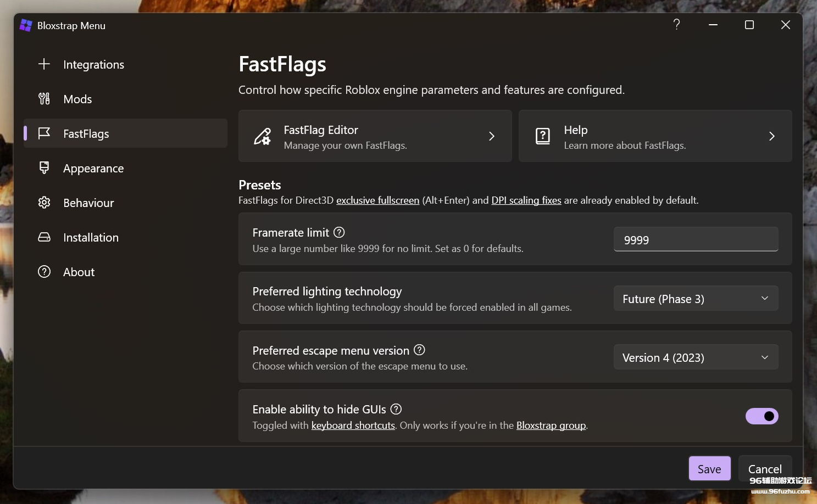
Task: Click help icon beside Preferred escape menu version
Action: [419, 350]
